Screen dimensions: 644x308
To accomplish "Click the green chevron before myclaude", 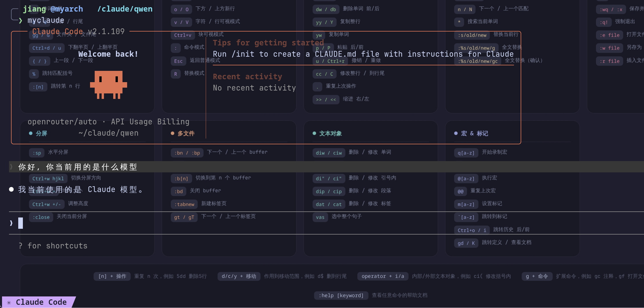I will tap(20, 21).
